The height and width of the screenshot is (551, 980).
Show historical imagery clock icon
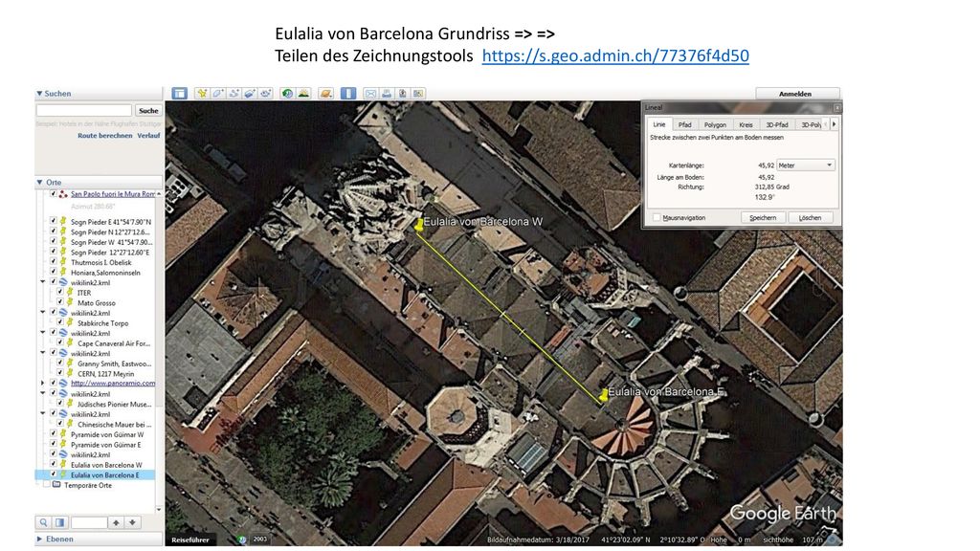[287, 94]
